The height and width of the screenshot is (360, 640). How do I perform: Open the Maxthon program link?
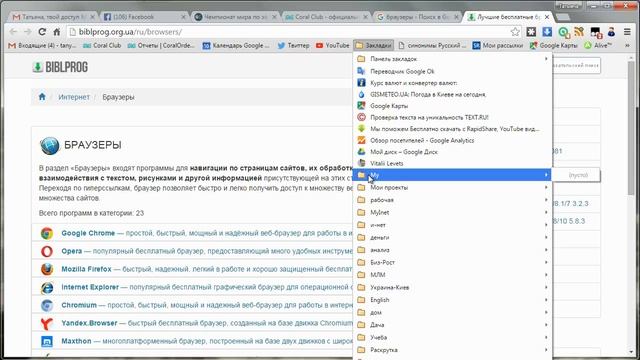click(x=76, y=341)
